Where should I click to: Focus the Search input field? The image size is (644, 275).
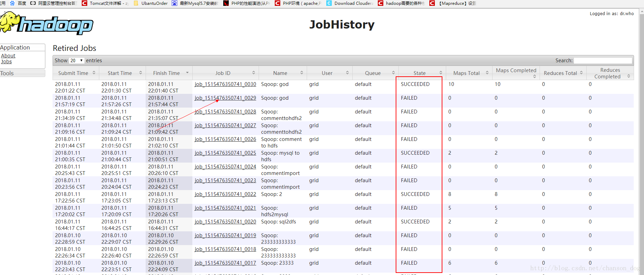tap(603, 60)
